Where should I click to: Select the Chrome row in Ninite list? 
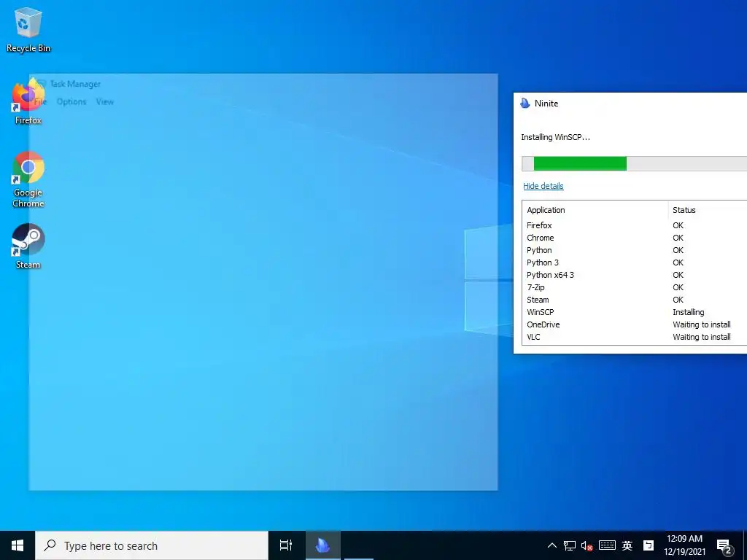tap(635, 238)
